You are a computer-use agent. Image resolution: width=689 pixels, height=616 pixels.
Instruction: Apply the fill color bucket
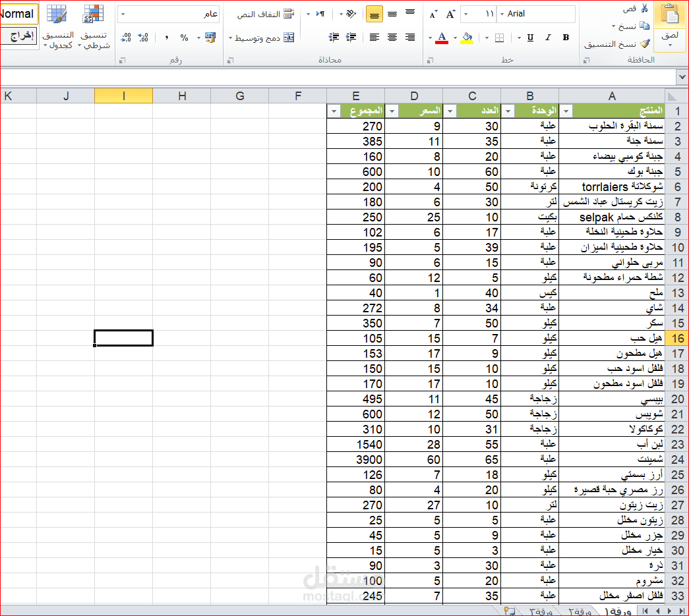[x=467, y=38]
